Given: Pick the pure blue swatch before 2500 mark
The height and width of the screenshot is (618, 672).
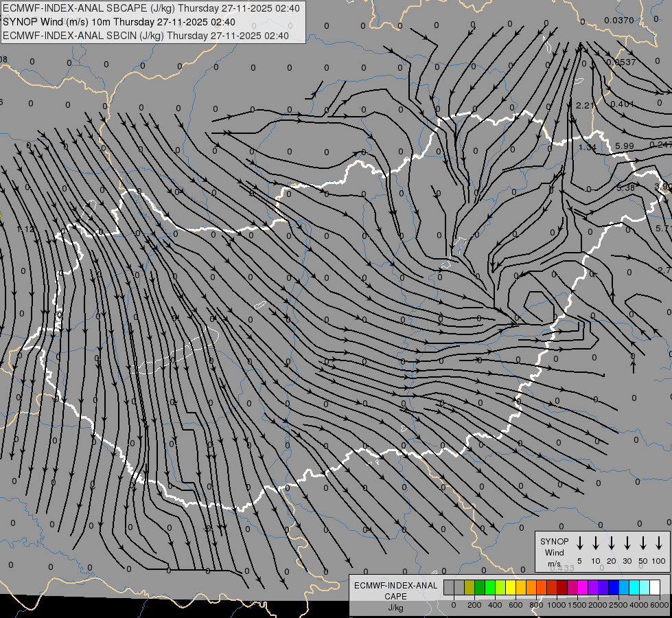Looking at the screenshot, I should (614, 587).
